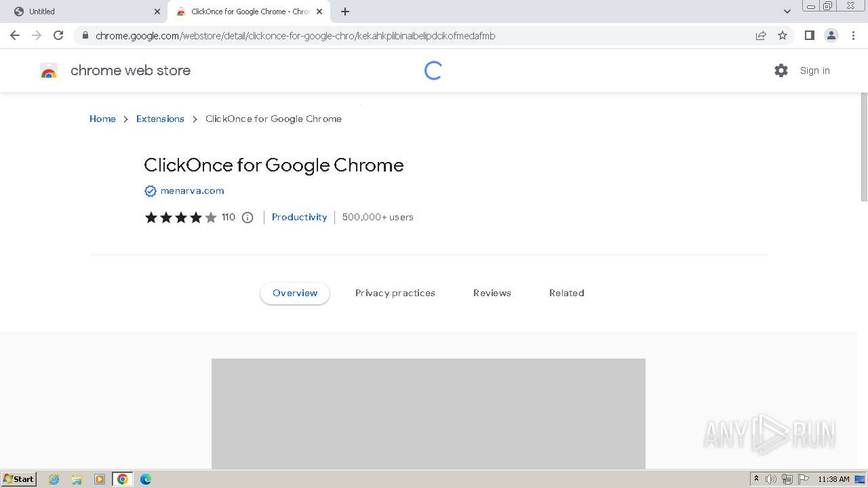Share this page via the share icon

[x=761, y=36]
